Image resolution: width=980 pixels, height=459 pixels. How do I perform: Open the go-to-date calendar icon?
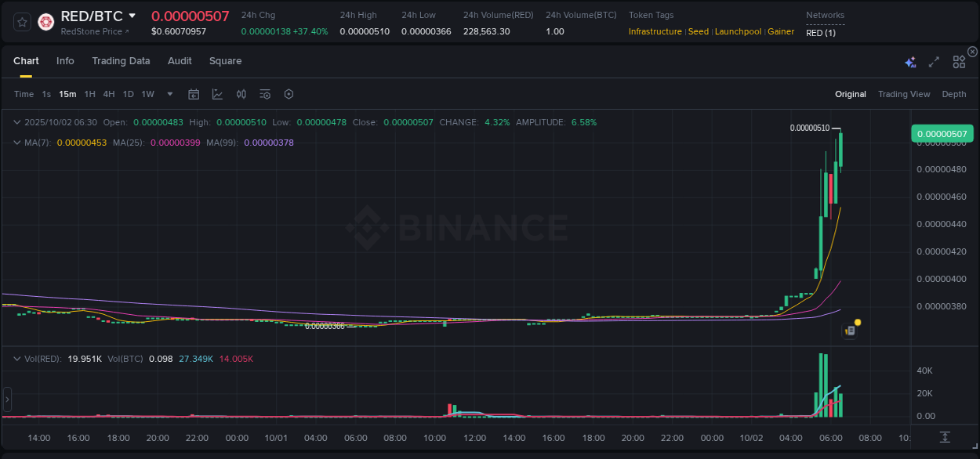194,94
